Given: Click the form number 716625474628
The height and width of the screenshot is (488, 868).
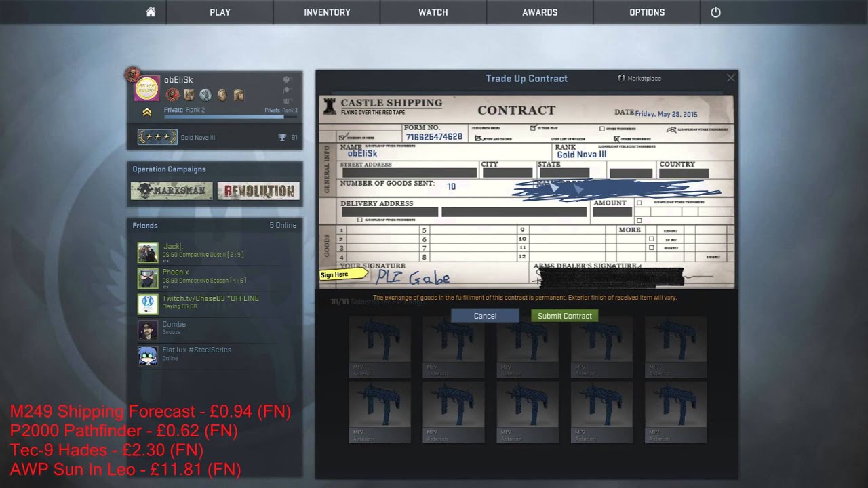Looking at the screenshot, I should tap(434, 137).
